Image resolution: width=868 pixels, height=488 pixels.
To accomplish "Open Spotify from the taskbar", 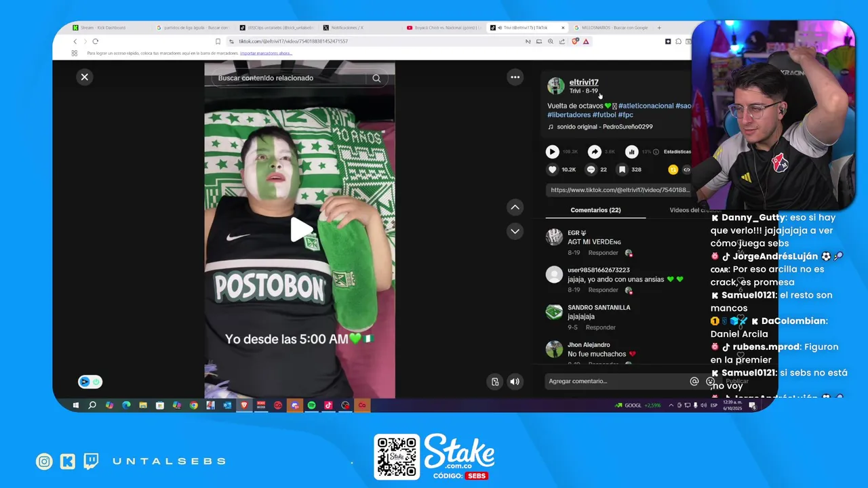I will 311,405.
